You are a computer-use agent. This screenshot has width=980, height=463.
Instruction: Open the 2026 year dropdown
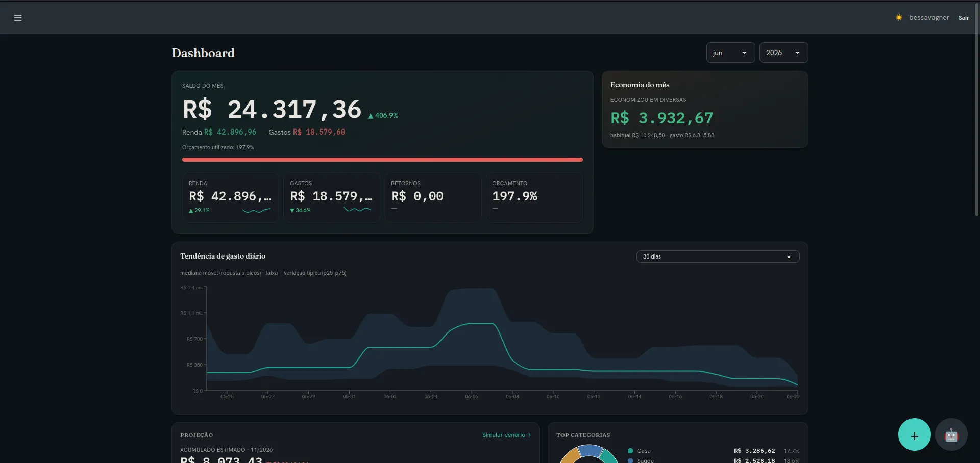click(x=783, y=53)
